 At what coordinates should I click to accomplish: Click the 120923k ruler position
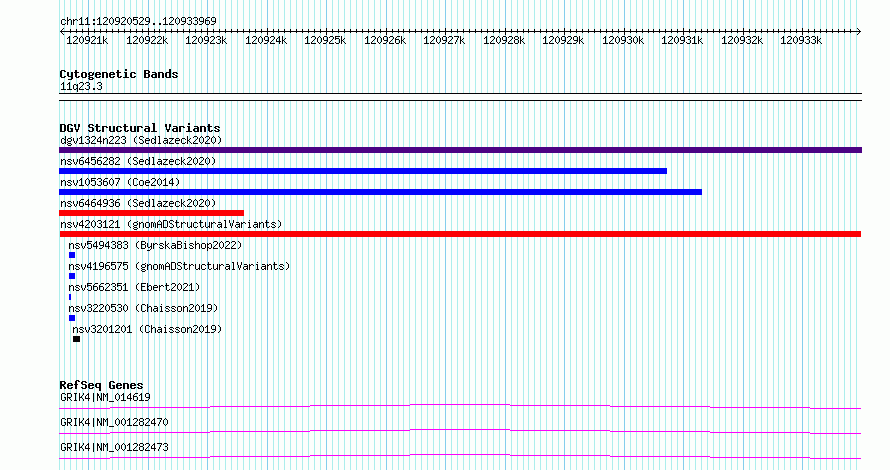point(206,40)
